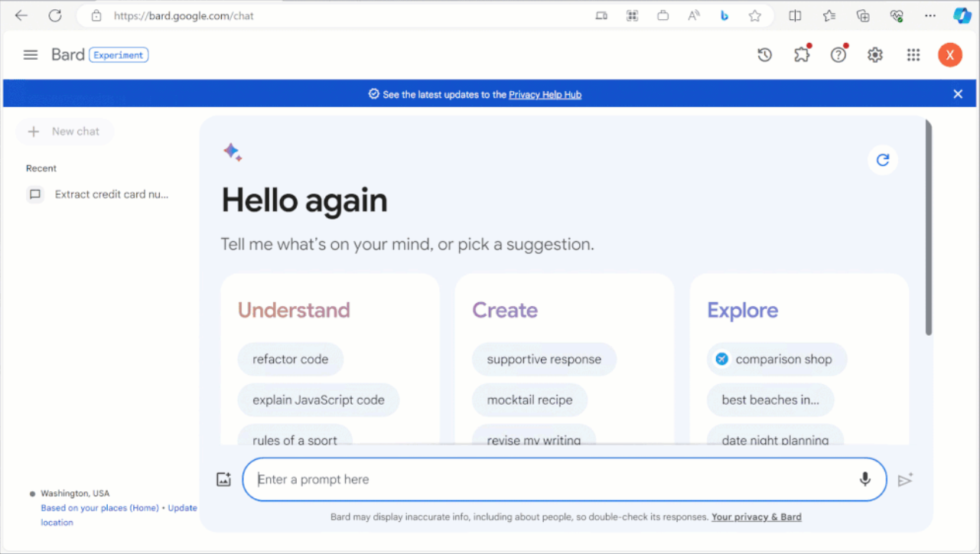Open split screen view icon
This screenshot has height=554, width=980.
coord(795,15)
